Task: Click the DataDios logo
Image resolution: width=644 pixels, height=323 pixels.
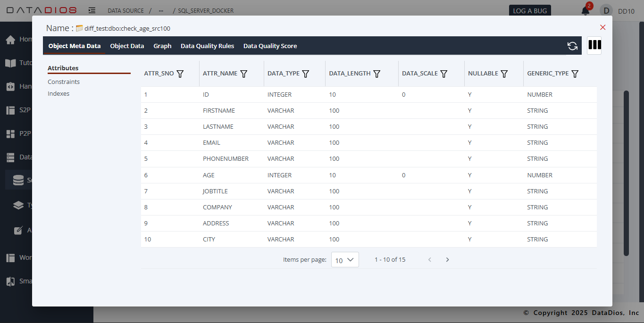Action: click(x=41, y=9)
